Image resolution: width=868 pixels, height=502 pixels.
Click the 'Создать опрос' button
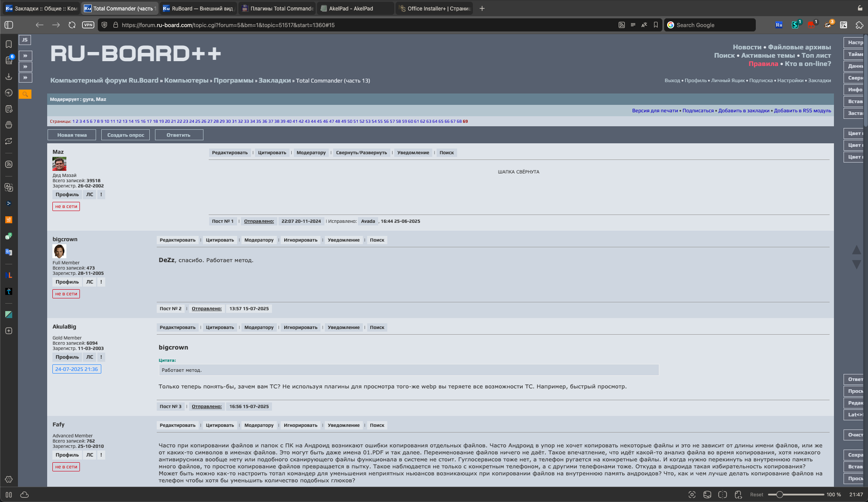126,135
